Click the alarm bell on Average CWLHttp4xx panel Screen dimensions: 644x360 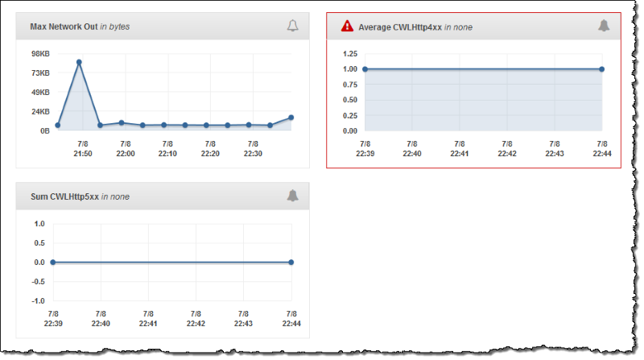(604, 26)
